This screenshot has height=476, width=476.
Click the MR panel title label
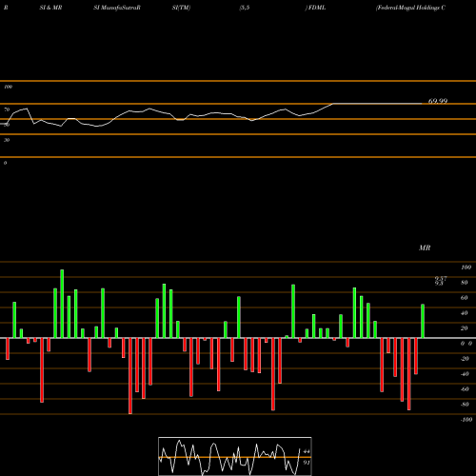coord(425,248)
